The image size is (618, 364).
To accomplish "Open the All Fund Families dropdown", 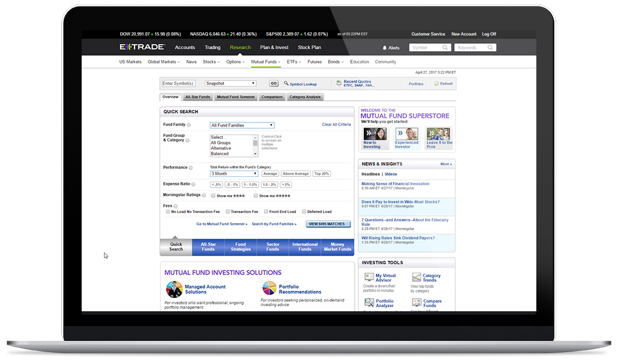I will point(242,125).
